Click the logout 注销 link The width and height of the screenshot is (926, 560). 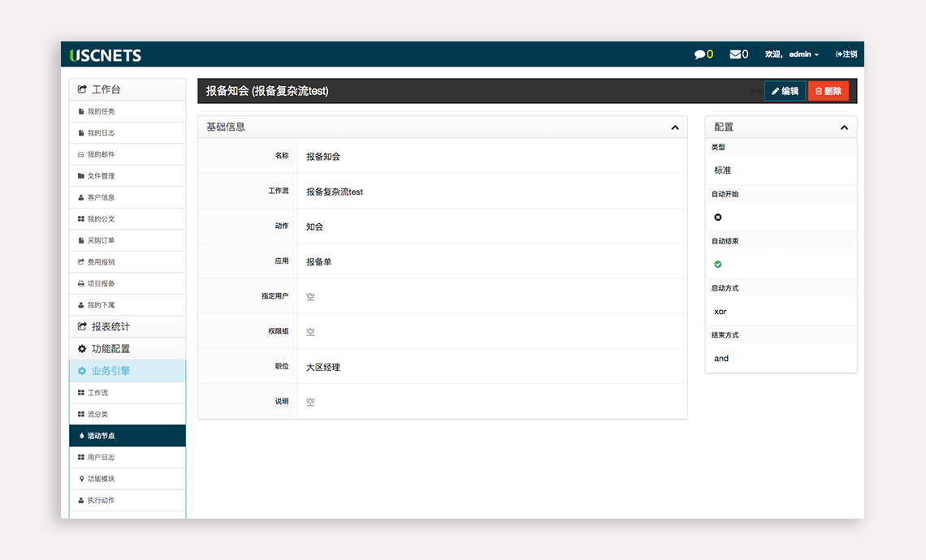pyautogui.click(x=846, y=54)
